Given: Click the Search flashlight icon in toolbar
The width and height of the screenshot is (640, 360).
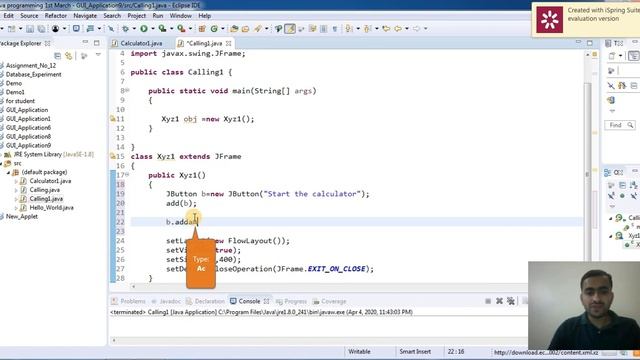Looking at the screenshot, I should [258, 29].
